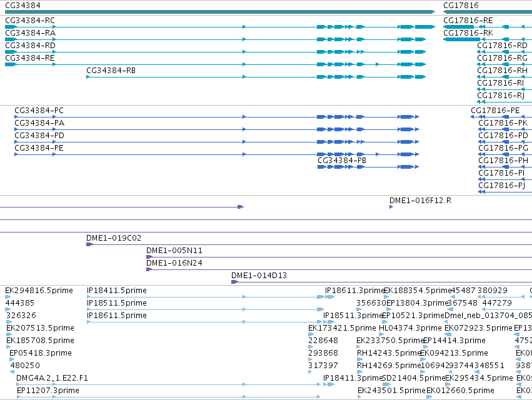Click the 356630 EST label

point(371,303)
